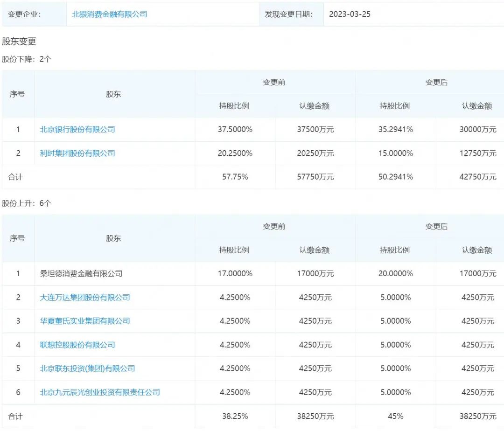
Task: Select the 57.75% total cell
Action: pyautogui.click(x=235, y=177)
